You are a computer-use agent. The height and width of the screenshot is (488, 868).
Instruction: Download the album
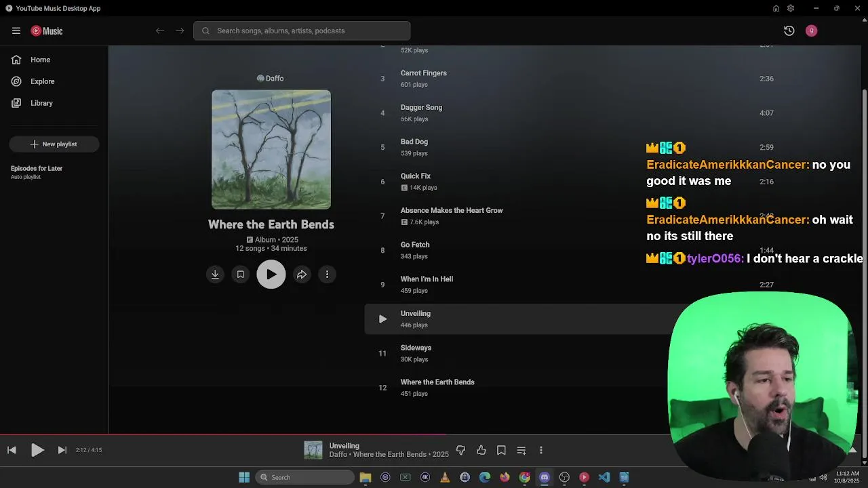point(215,274)
